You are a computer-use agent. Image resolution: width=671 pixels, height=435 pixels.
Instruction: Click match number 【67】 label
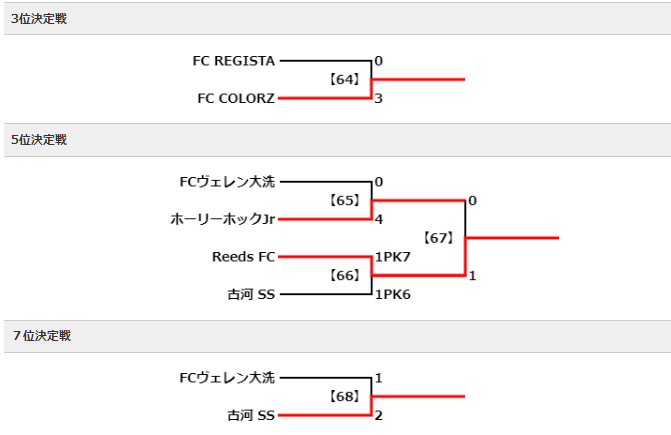[x=439, y=238]
